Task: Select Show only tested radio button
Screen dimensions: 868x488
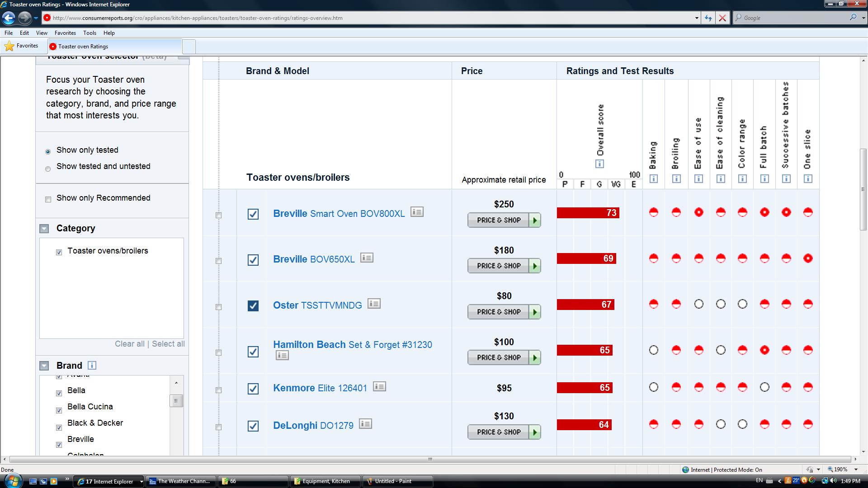Action: click(x=48, y=151)
